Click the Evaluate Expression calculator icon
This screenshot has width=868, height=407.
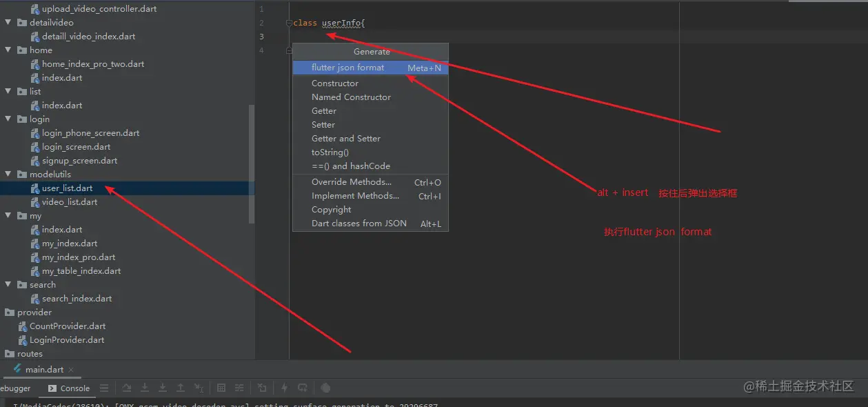(221, 388)
